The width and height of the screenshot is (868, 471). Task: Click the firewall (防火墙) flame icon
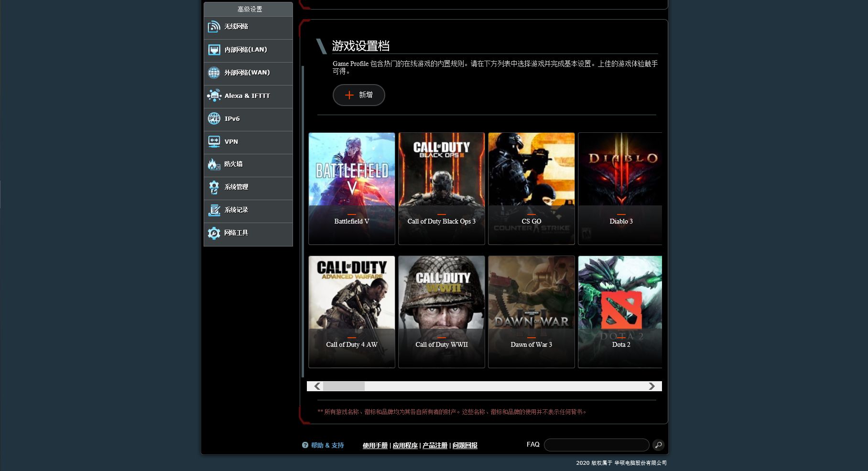pos(214,164)
